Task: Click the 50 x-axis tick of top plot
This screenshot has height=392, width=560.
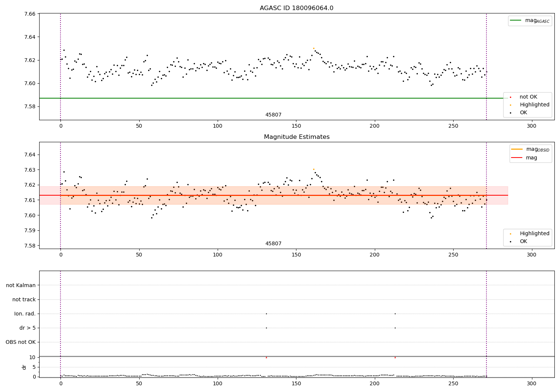Action: pos(139,127)
